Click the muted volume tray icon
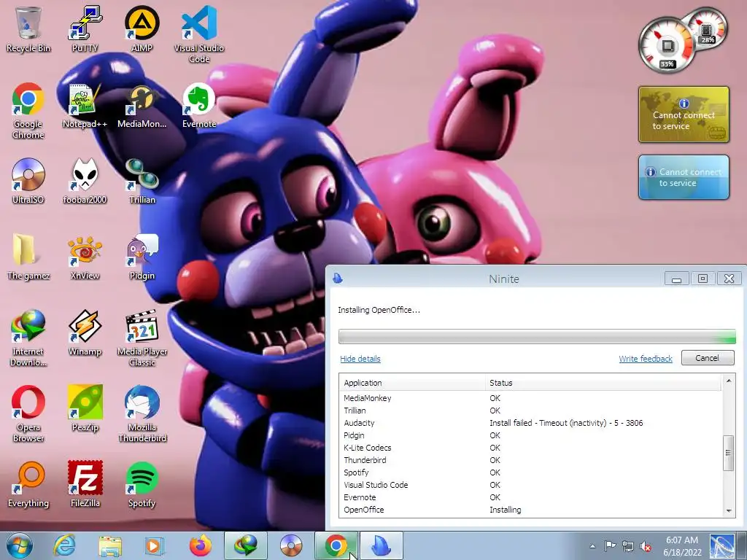 [646, 546]
